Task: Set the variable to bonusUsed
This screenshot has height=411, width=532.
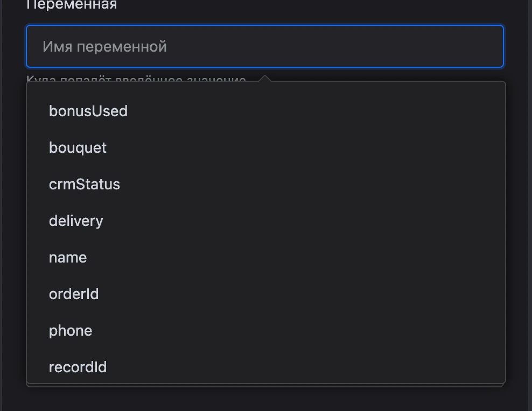Action: 265,111
